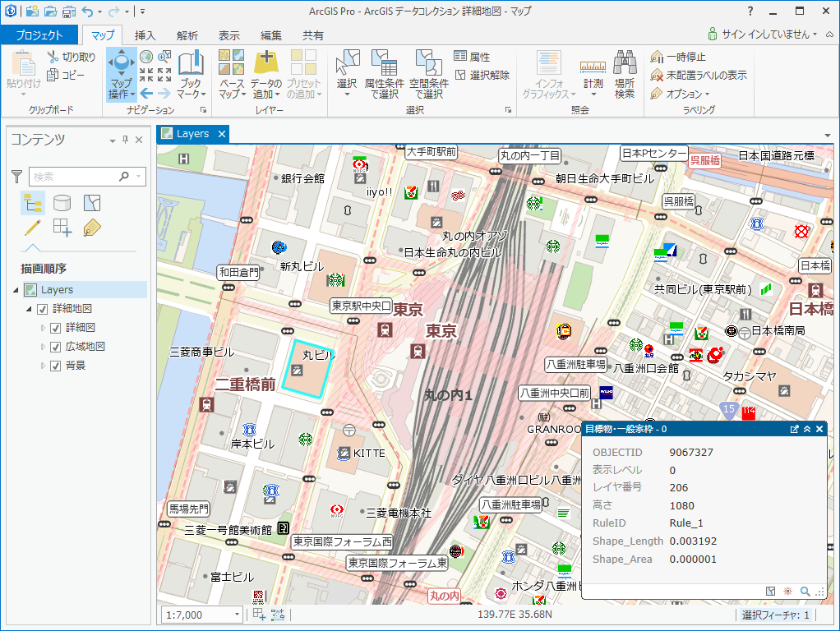Collapse the popup with the chevron button
Screen dimensions: 840x631
click(807, 429)
